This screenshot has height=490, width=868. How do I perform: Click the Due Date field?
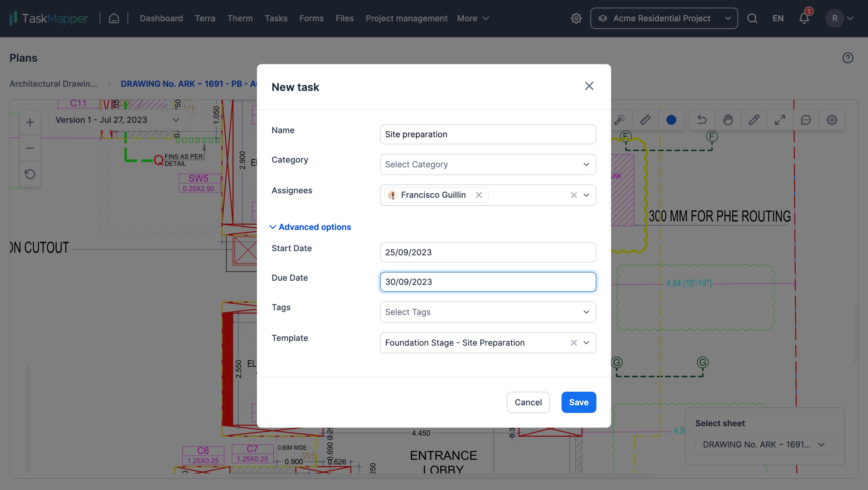coord(488,282)
